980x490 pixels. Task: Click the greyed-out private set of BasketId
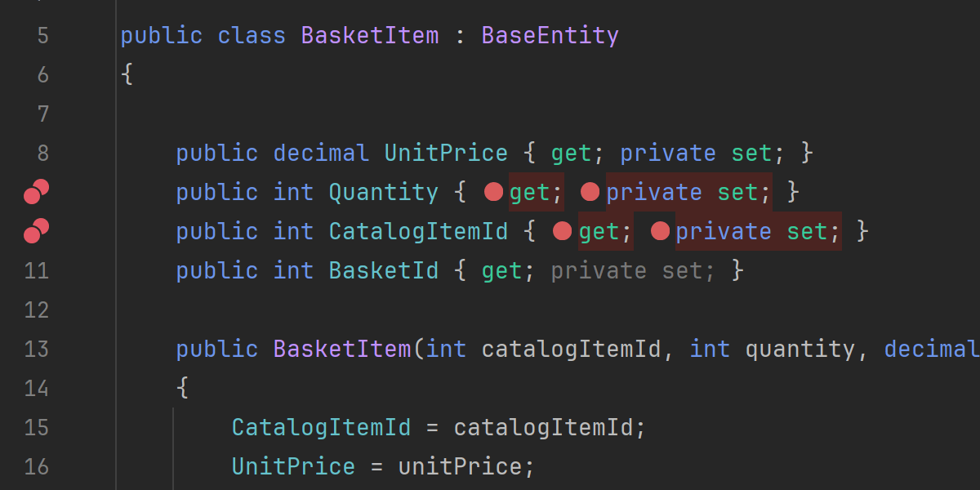pos(632,270)
